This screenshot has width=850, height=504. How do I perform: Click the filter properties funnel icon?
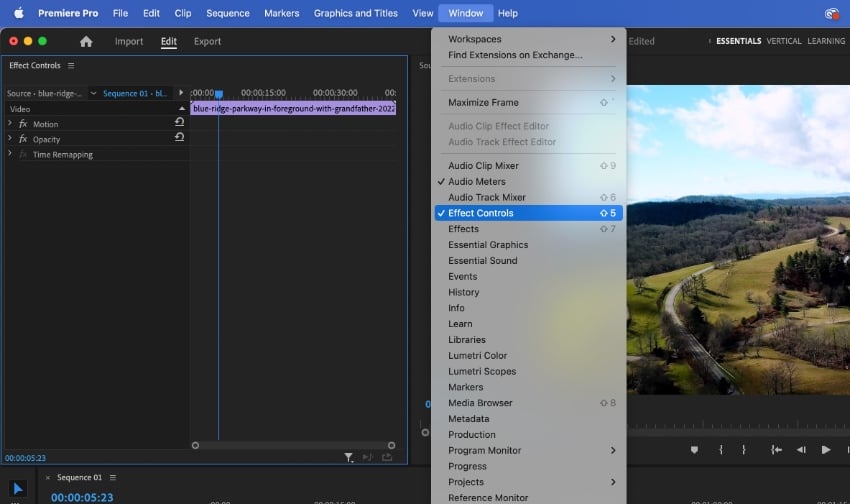(x=349, y=458)
